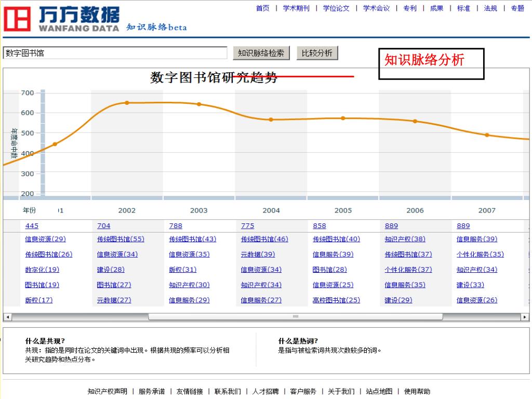
Task: Open footer link 知识产权声明
Action: 107,391
